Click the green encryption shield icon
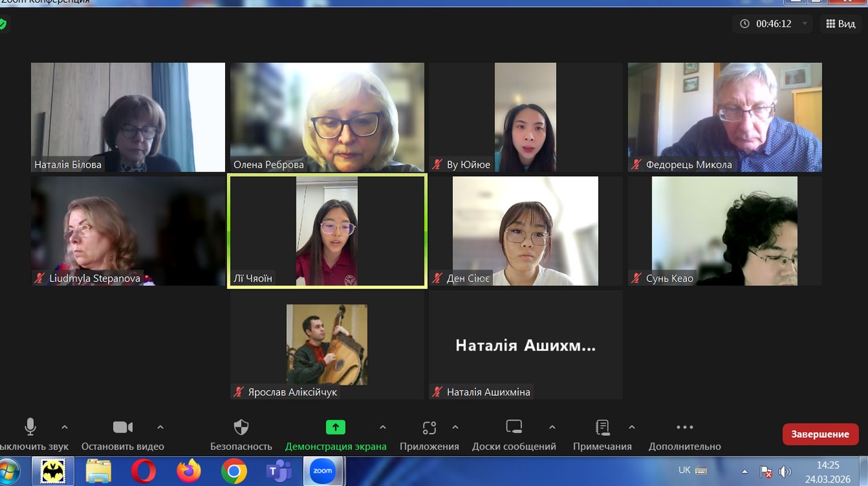 pyautogui.click(x=3, y=24)
